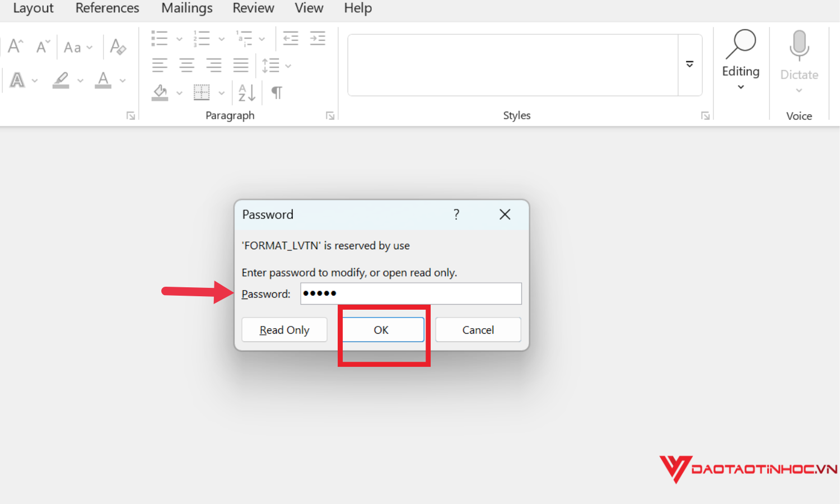Center the paragraph text
840x504 pixels.
click(x=186, y=66)
